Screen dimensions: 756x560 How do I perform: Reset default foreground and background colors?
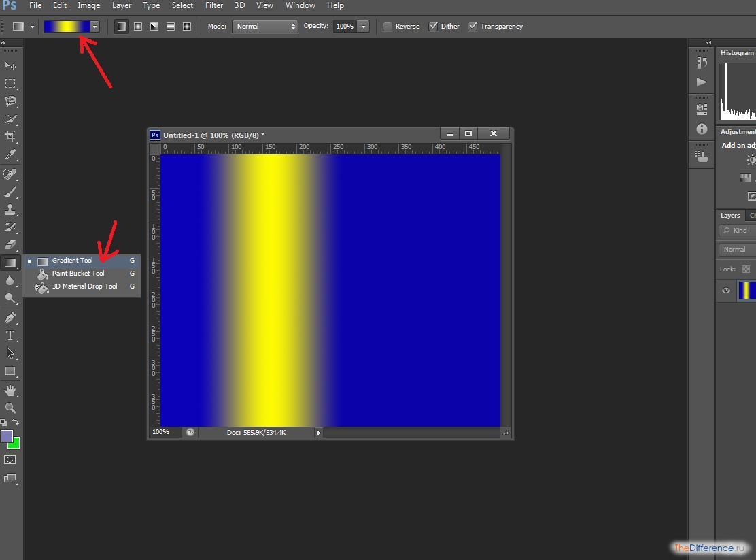[4, 423]
